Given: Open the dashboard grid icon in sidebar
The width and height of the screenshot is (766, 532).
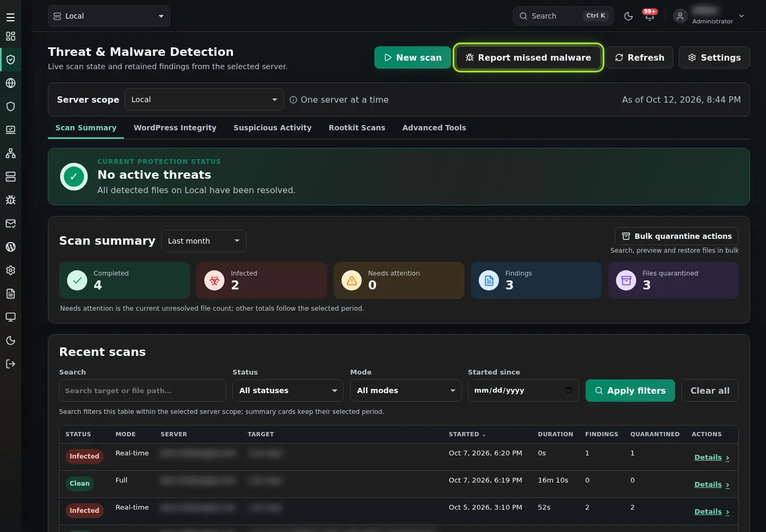Looking at the screenshot, I should click(11, 36).
